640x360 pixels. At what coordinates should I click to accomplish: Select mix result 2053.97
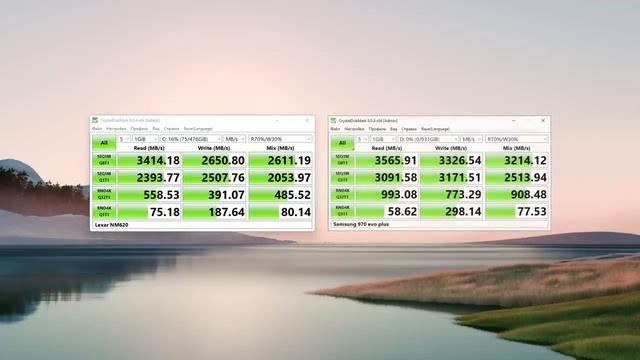(x=280, y=177)
